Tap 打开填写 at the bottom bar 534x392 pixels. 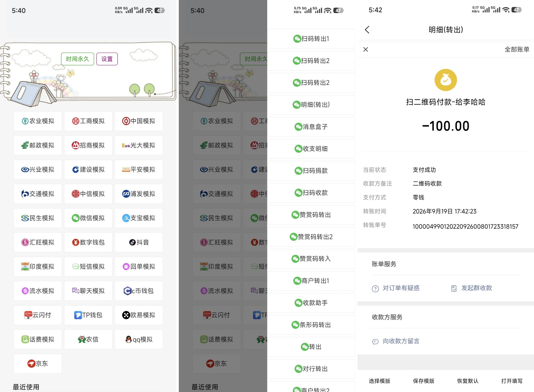pyautogui.click(x=512, y=381)
